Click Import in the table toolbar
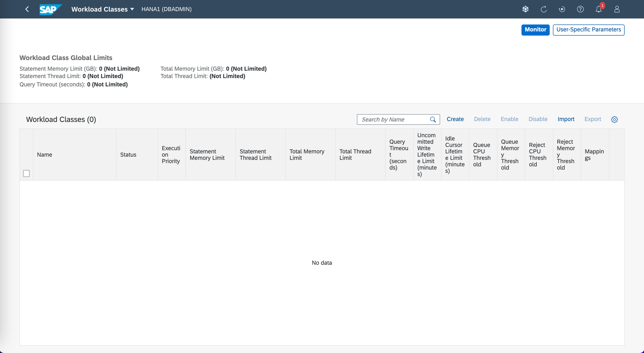Viewport: 644px width, 353px height. [566, 119]
